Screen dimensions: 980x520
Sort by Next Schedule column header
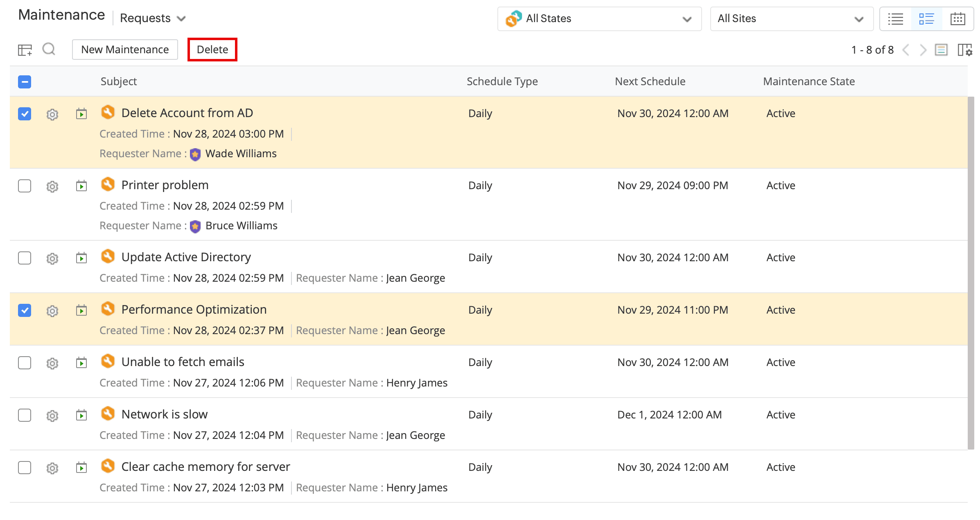650,81
